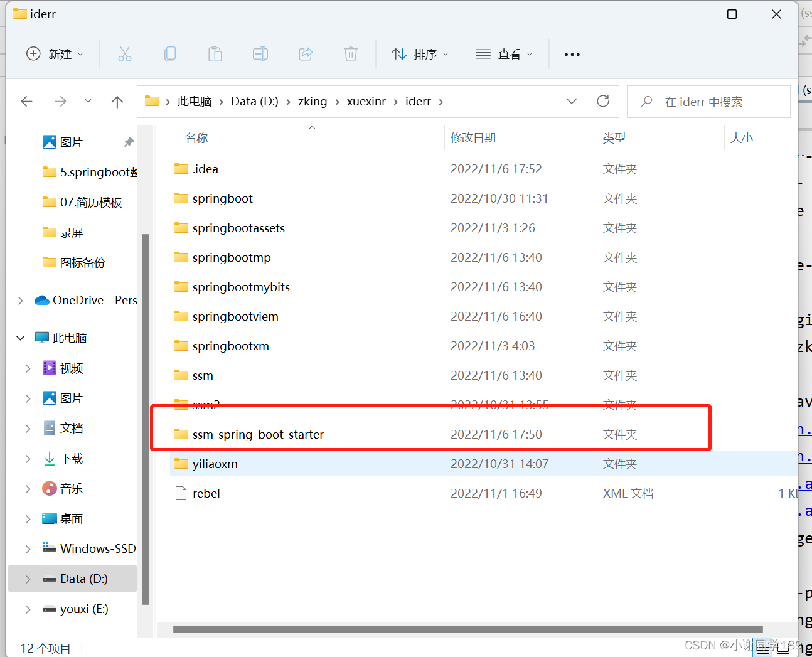Select the 07.简历模板 folder in sidebar
Image resolution: width=812 pixels, height=657 pixels.
(x=82, y=203)
